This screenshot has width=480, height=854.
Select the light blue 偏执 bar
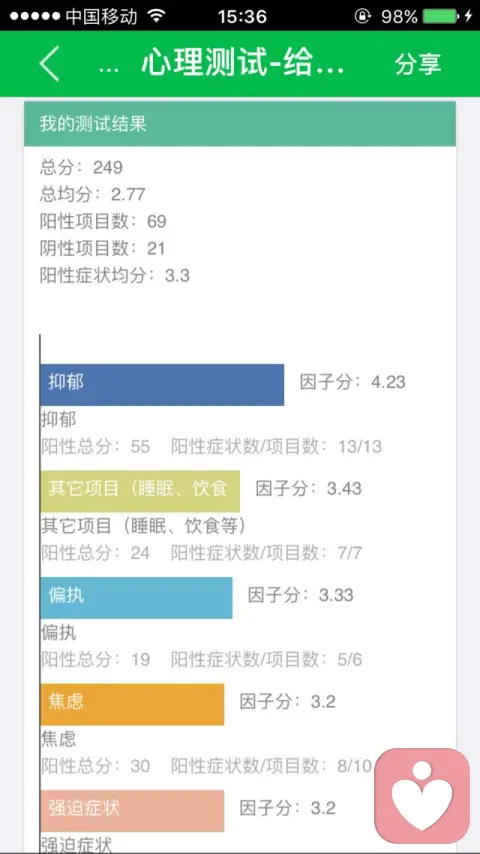tap(137, 597)
